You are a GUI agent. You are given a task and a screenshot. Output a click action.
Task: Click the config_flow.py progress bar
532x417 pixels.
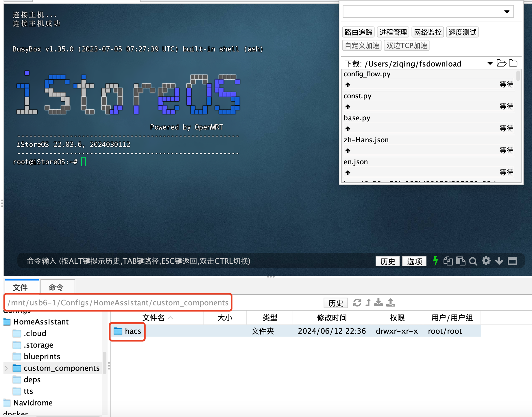428,84
